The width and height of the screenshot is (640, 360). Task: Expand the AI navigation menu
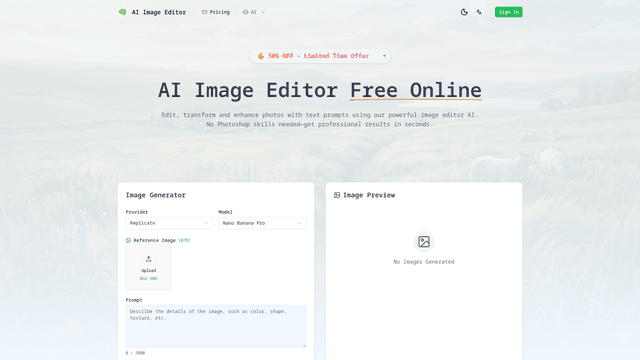[254, 12]
